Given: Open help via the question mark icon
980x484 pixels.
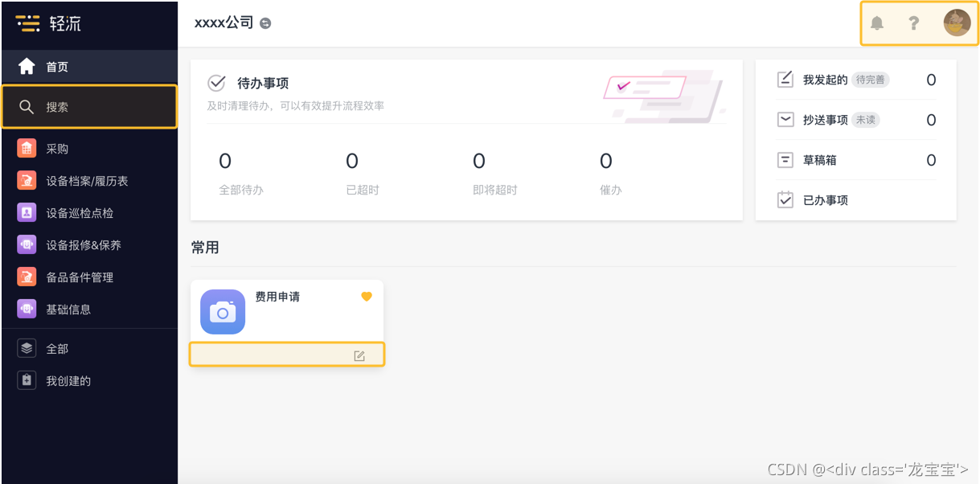Looking at the screenshot, I should coord(913,23).
